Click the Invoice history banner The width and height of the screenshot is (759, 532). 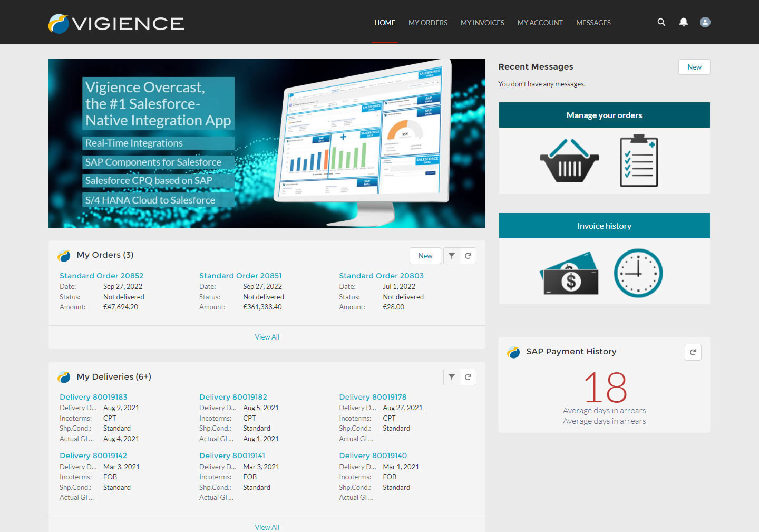[x=605, y=226]
